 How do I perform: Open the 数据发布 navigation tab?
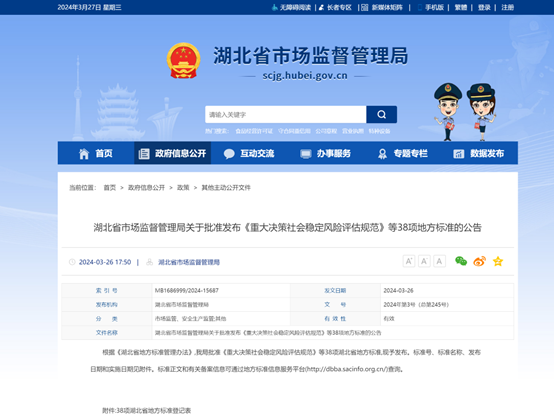tap(479, 153)
